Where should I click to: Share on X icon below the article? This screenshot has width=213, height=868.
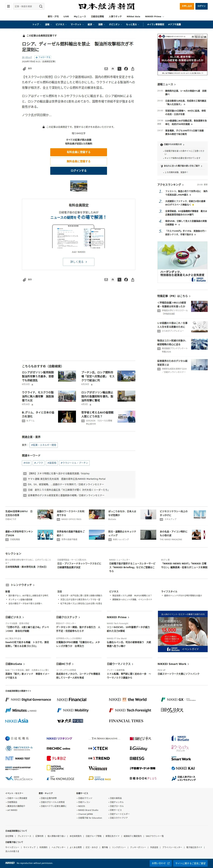(119, 280)
